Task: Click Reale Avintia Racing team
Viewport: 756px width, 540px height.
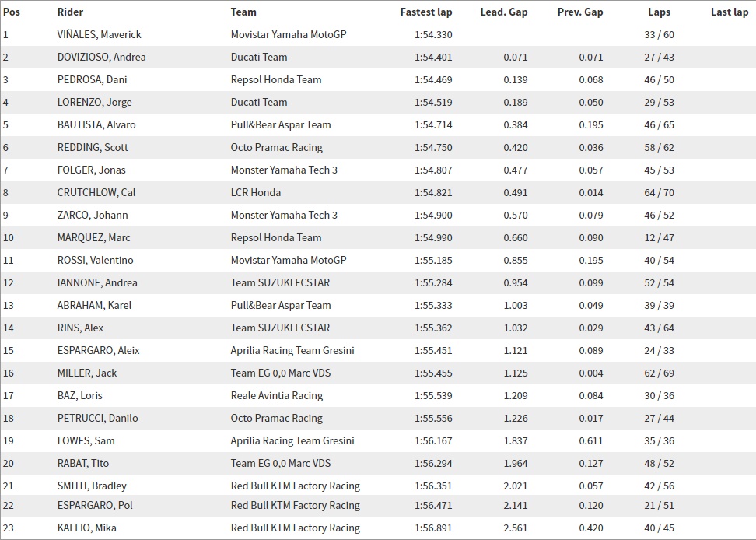Action: click(x=277, y=396)
